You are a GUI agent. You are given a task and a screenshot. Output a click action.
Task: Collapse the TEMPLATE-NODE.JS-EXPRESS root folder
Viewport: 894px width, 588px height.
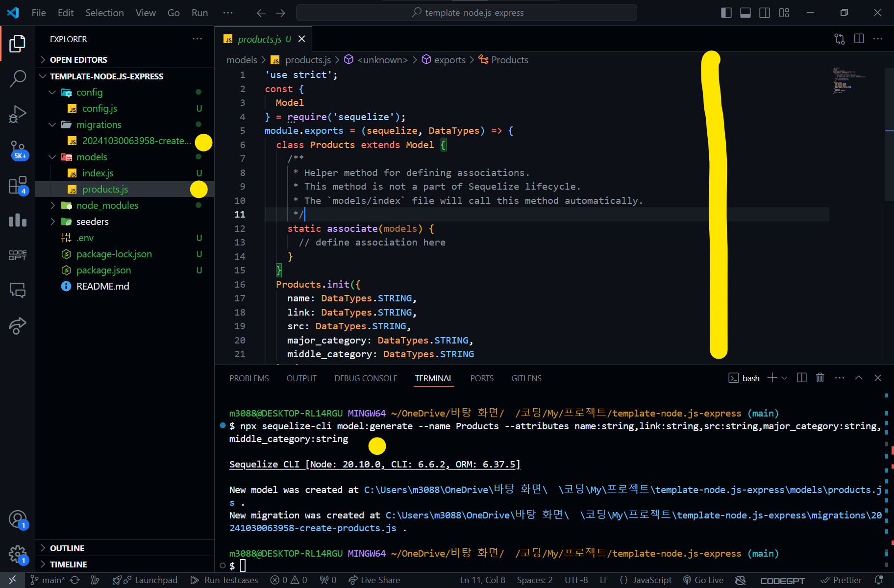pyautogui.click(x=125, y=76)
